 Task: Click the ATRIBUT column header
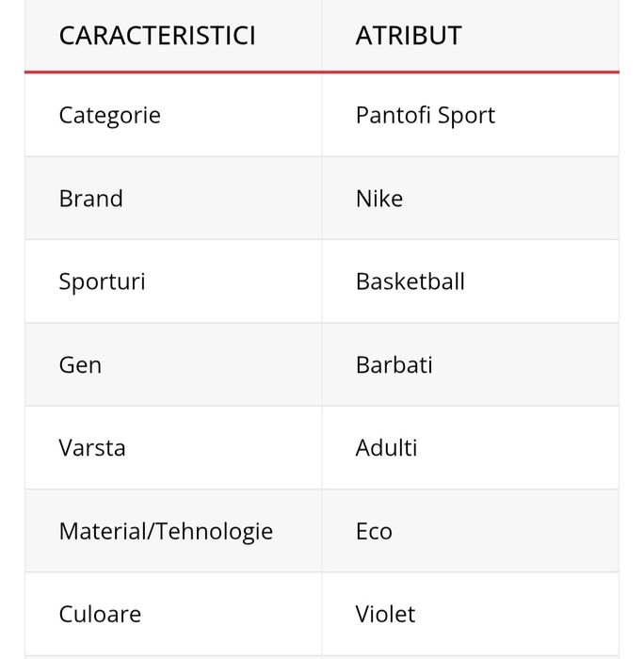tap(408, 36)
